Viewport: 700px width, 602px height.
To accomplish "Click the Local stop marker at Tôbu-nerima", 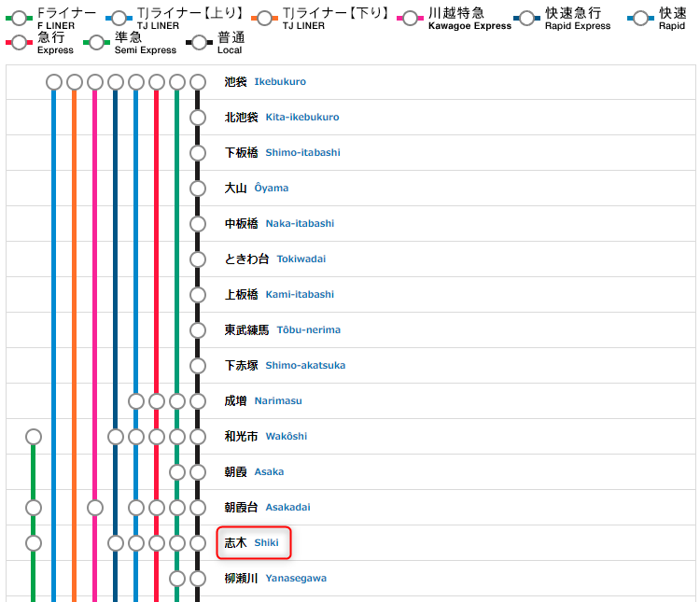I will [x=198, y=330].
